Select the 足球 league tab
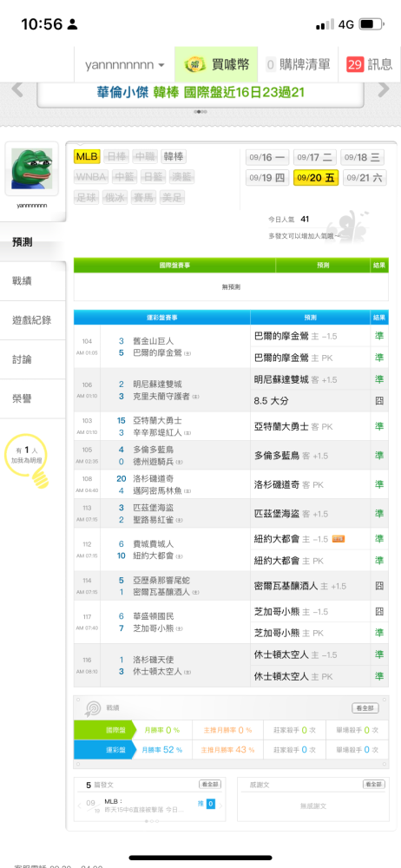This screenshot has width=401, height=868. 87,197
